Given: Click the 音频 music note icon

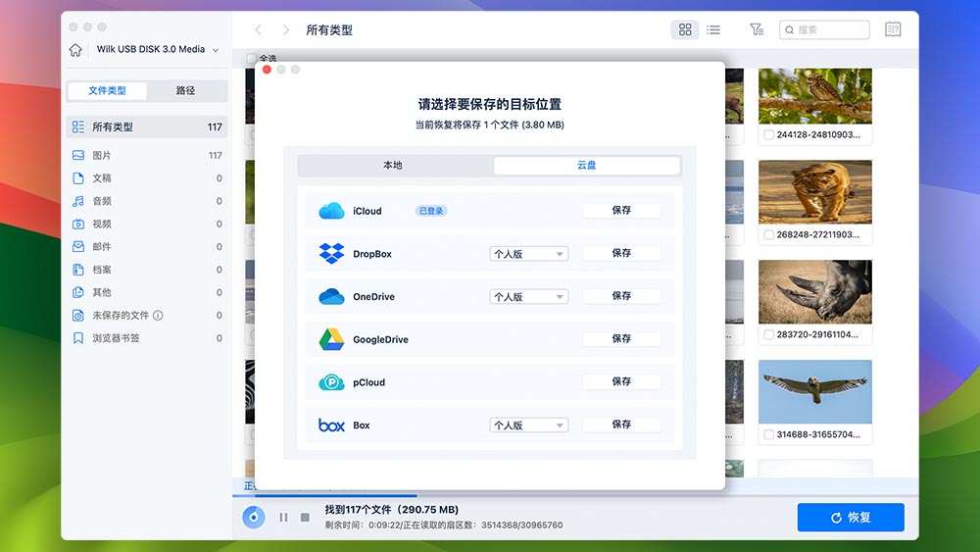Looking at the screenshot, I should pos(78,201).
